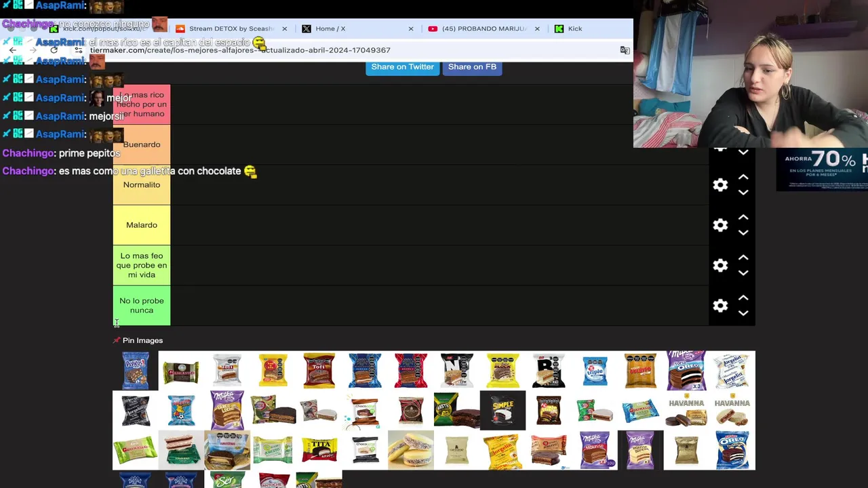The image size is (868, 488).
Task: Select the black B alfajor image
Action: (x=549, y=371)
